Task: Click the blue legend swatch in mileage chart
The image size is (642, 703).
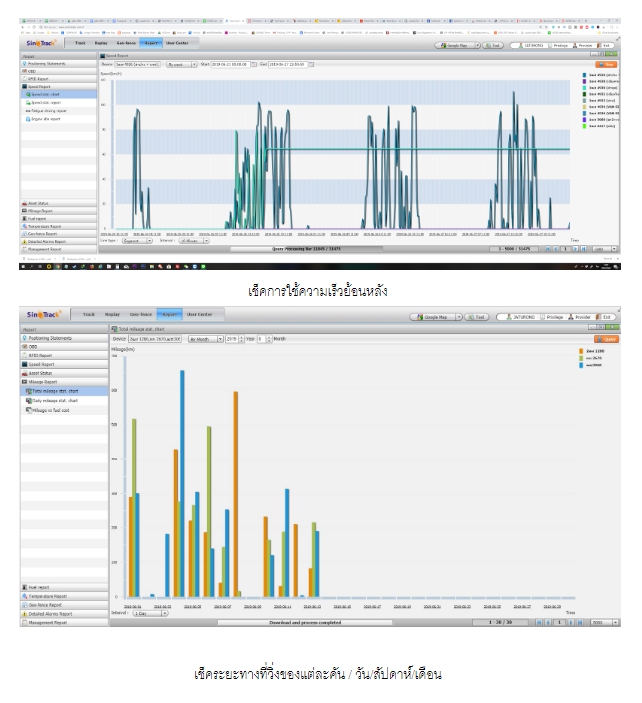Action: click(582, 365)
